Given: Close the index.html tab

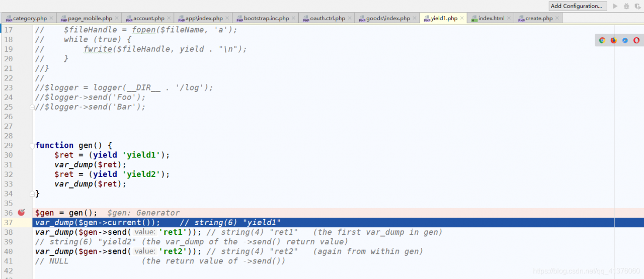Looking at the screenshot, I should tap(509, 18).
